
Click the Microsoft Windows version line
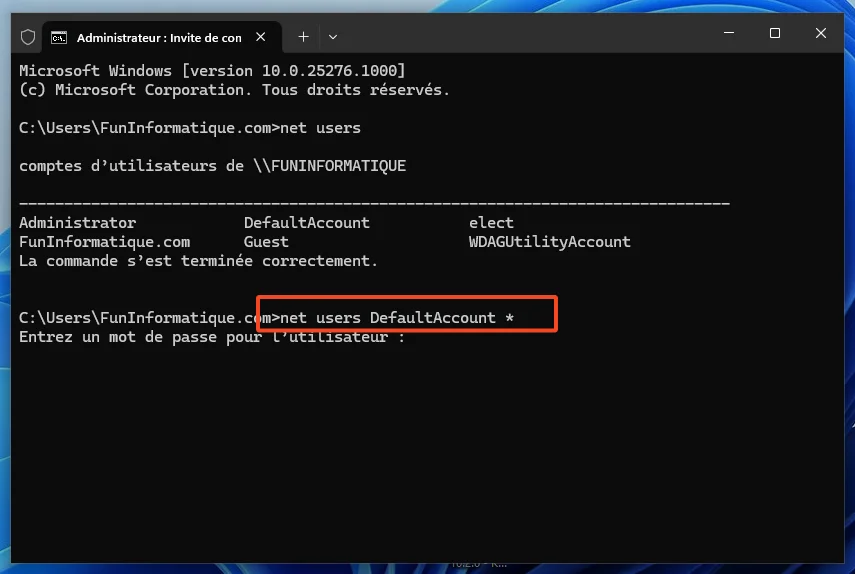point(212,70)
